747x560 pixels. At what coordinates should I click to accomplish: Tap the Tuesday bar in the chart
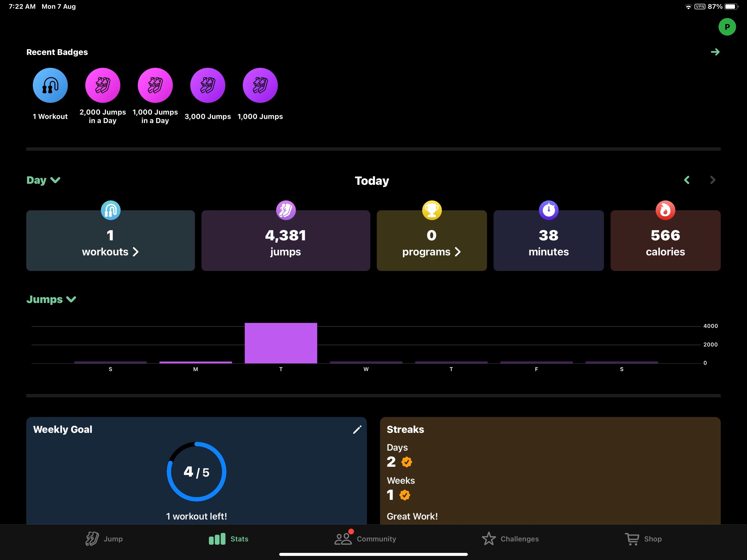[281, 343]
